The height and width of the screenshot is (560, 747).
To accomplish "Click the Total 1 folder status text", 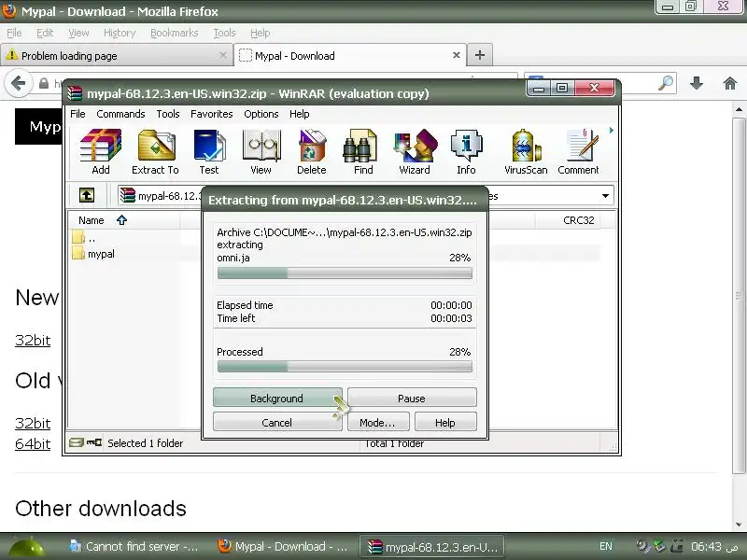I will pyautogui.click(x=394, y=443).
